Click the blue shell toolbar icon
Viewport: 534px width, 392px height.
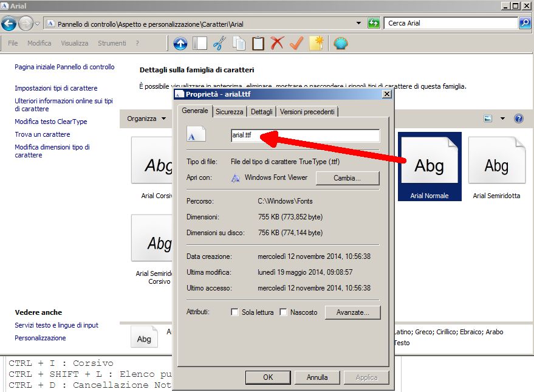point(341,44)
